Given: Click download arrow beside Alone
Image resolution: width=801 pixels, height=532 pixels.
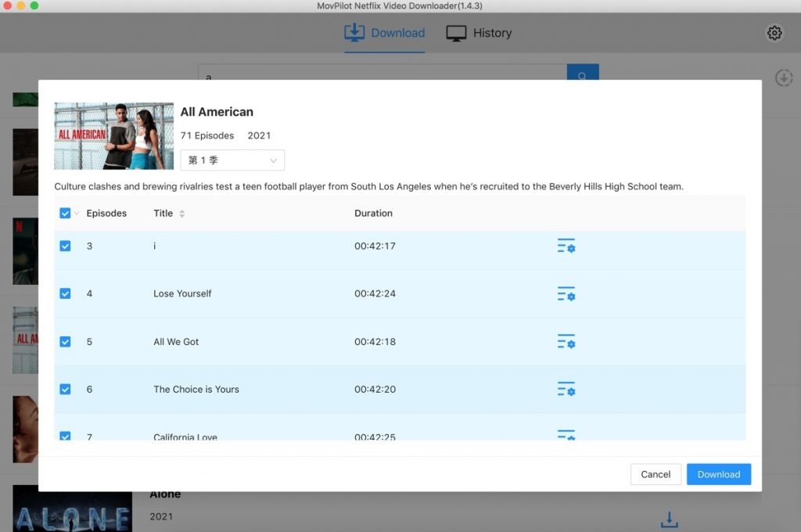Looking at the screenshot, I should pos(670,519).
